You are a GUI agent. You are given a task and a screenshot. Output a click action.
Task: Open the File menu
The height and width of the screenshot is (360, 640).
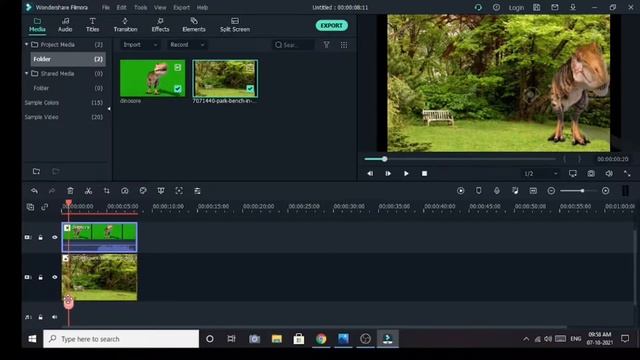[x=106, y=7]
